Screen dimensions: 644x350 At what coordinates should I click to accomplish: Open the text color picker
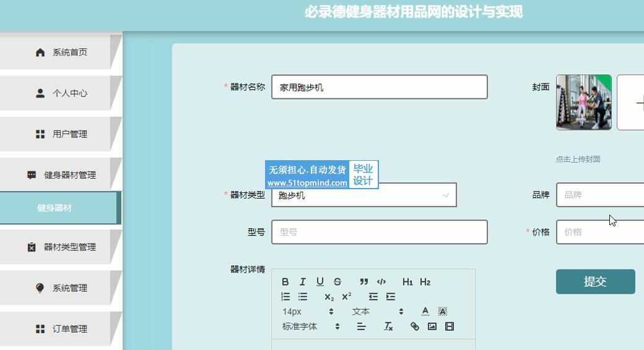pos(425,312)
